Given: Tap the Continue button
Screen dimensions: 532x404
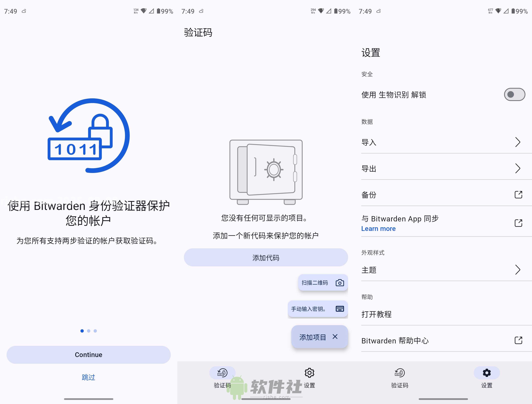Looking at the screenshot, I should (x=88, y=354).
